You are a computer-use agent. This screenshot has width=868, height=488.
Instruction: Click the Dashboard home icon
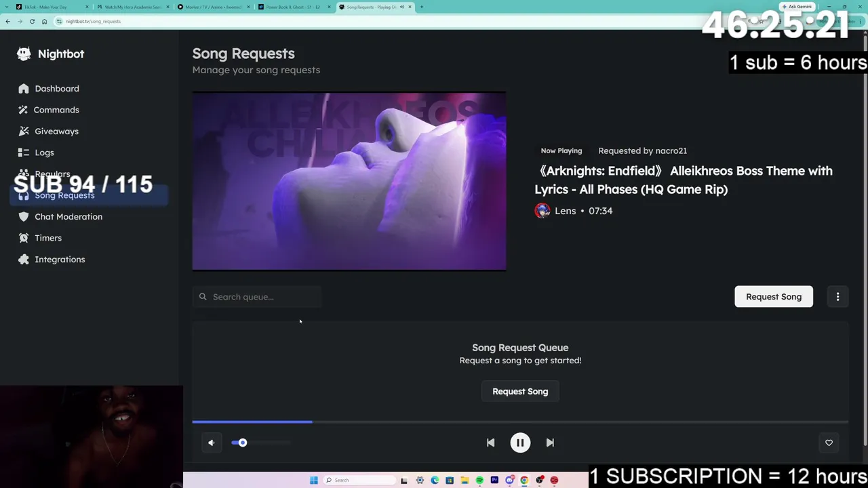[x=24, y=89]
